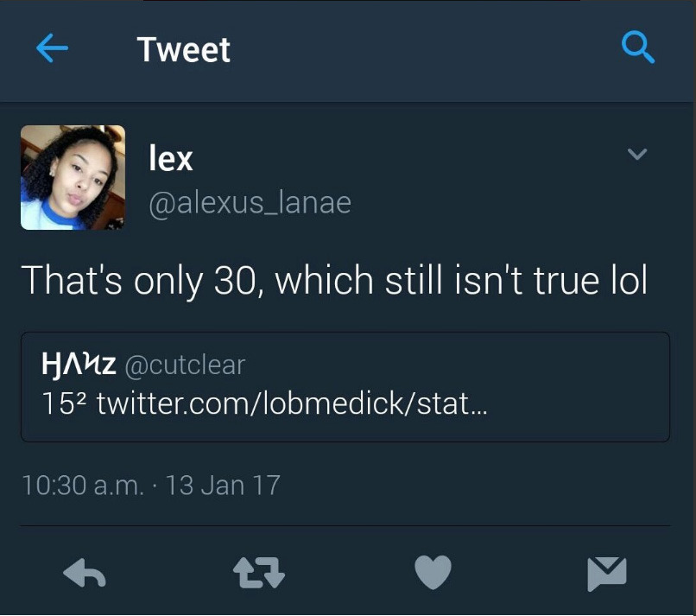Share tweet via the envelope message icon
This screenshot has height=616, width=696.
[x=607, y=573]
